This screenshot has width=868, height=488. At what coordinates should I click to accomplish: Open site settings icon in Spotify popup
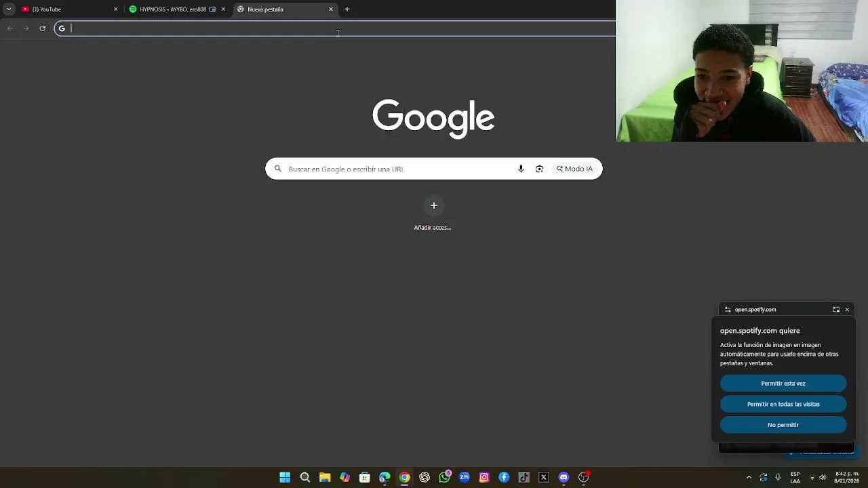point(728,309)
